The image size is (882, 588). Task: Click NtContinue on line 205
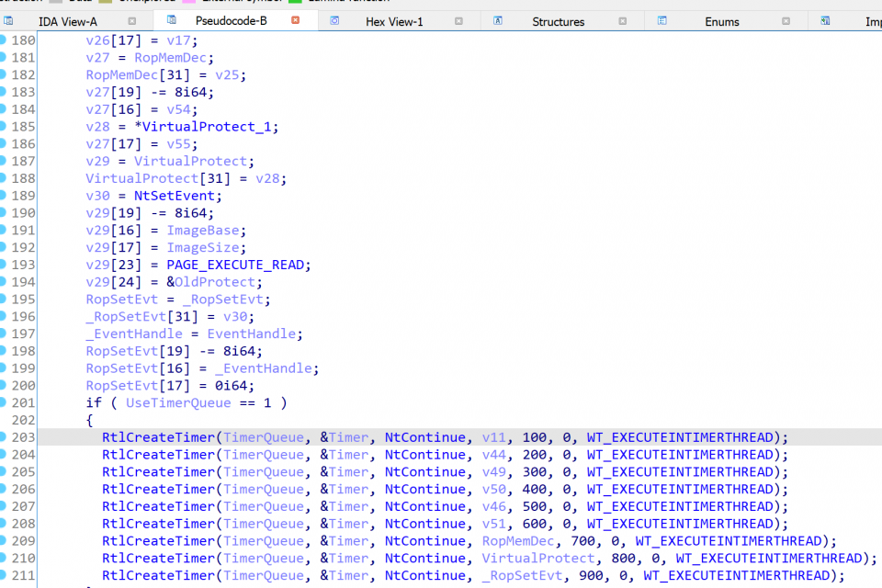click(424, 472)
